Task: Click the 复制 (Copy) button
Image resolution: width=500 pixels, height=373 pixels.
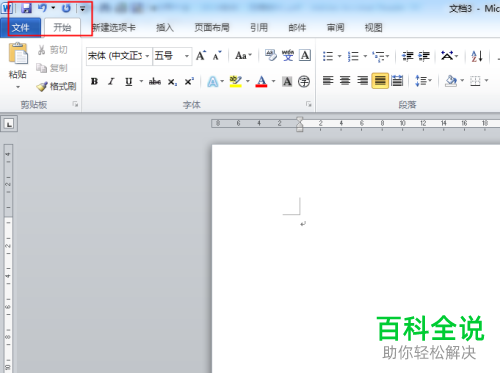Action: point(52,68)
